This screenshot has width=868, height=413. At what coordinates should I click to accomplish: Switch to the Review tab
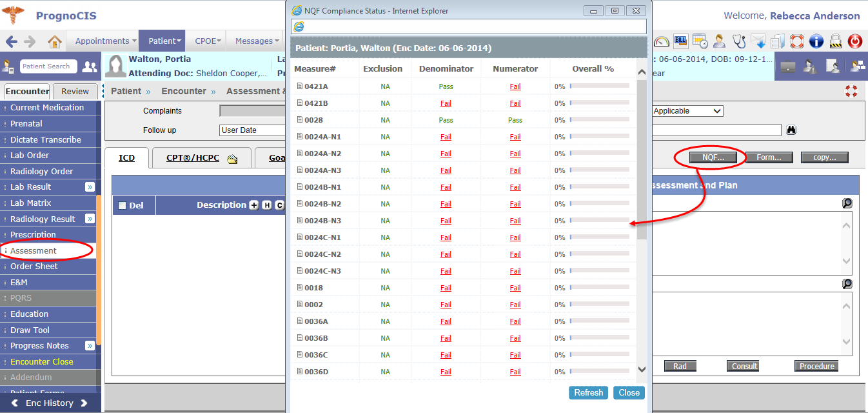tap(75, 92)
